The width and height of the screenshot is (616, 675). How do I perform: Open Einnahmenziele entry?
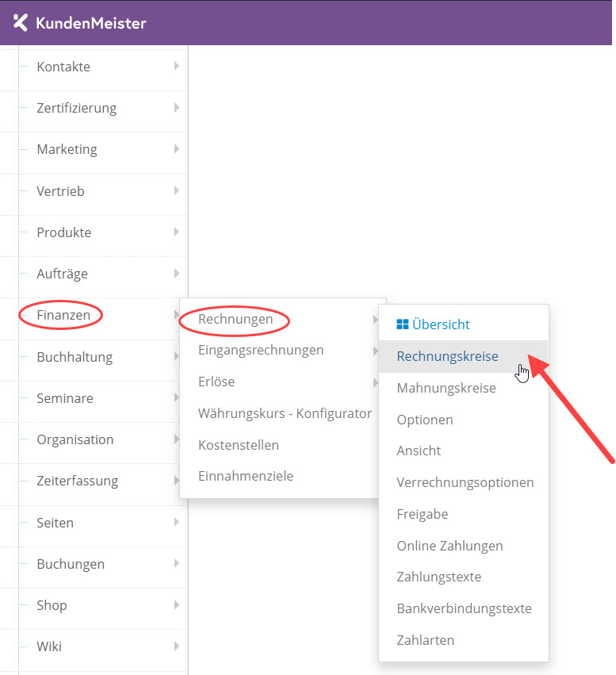[246, 476]
